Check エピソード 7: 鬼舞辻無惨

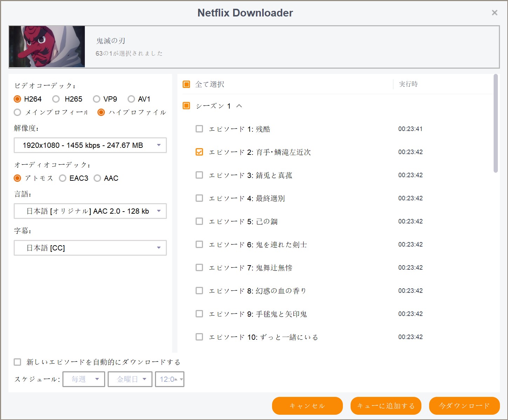(199, 268)
